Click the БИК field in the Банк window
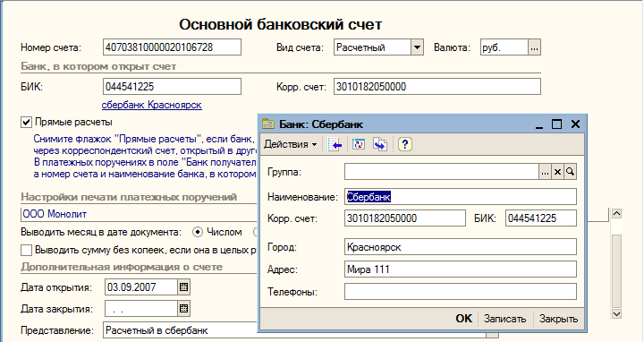The image size is (644, 342). point(541,218)
